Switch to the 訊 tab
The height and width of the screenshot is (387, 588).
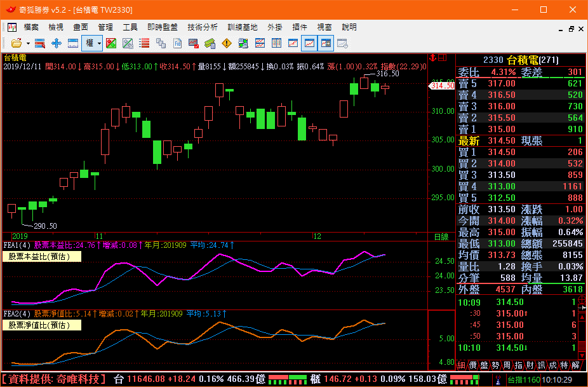[x=541, y=365]
